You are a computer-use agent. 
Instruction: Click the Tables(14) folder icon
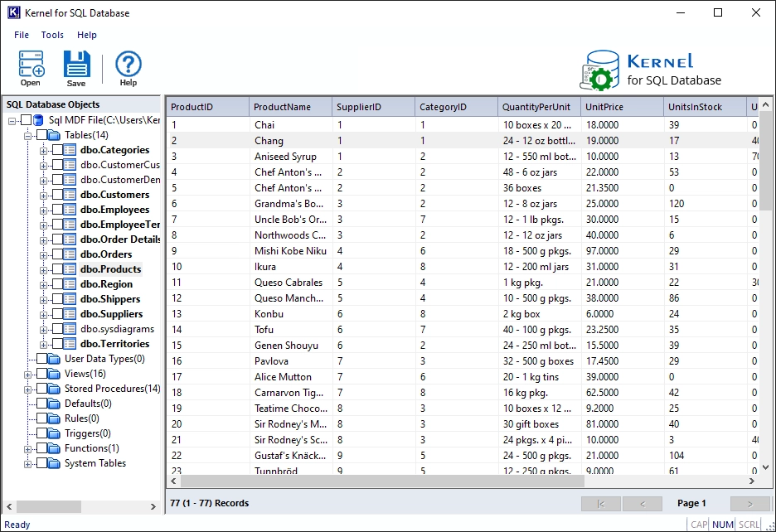pyautogui.click(x=55, y=135)
